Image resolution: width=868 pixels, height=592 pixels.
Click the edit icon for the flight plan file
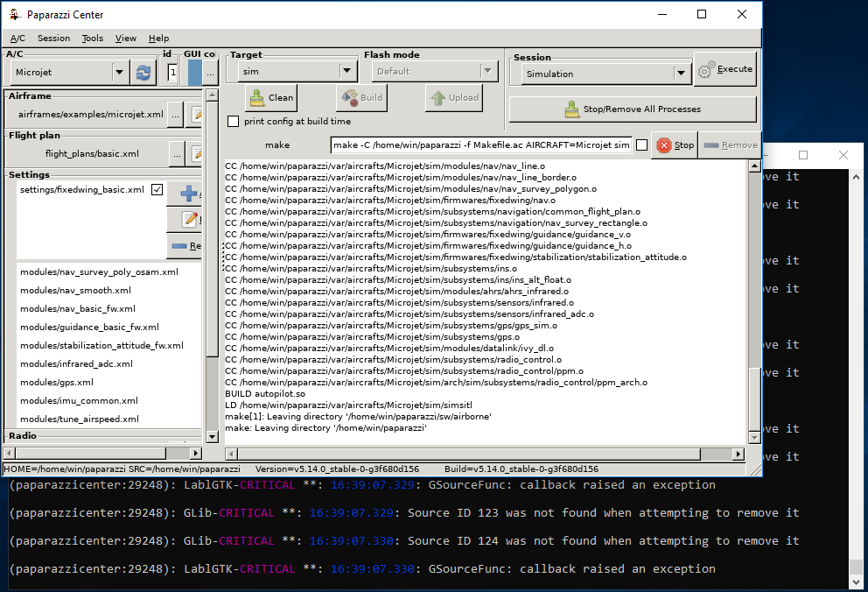click(195, 154)
